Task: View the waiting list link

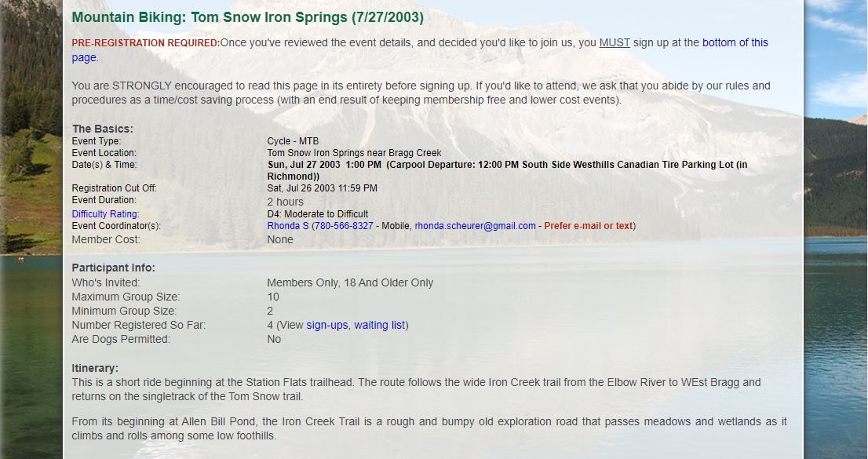Action: pos(380,325)
